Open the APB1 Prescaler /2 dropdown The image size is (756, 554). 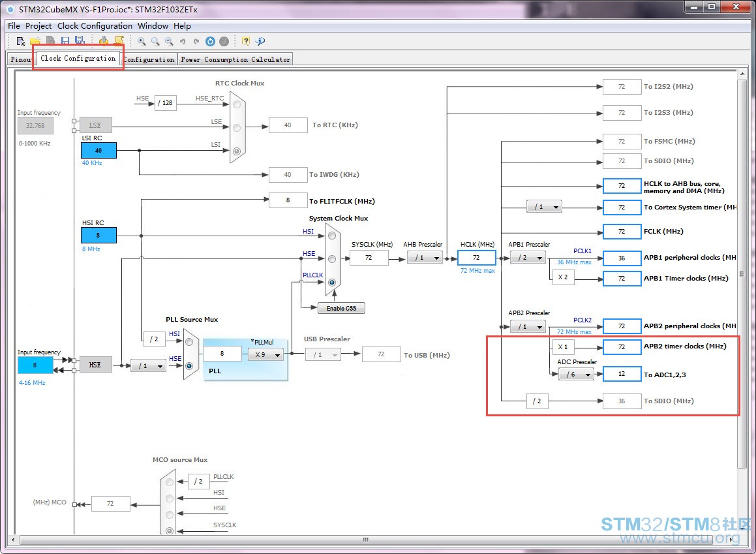(528, 258)
